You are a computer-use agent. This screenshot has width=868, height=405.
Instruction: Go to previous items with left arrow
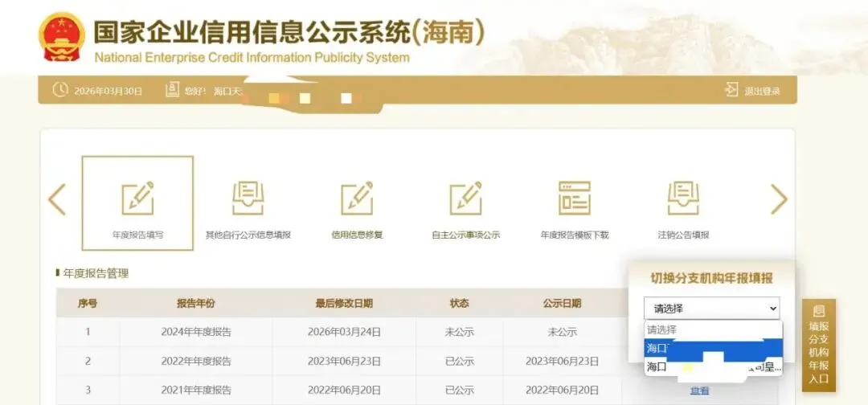click(x=57, y=199)
